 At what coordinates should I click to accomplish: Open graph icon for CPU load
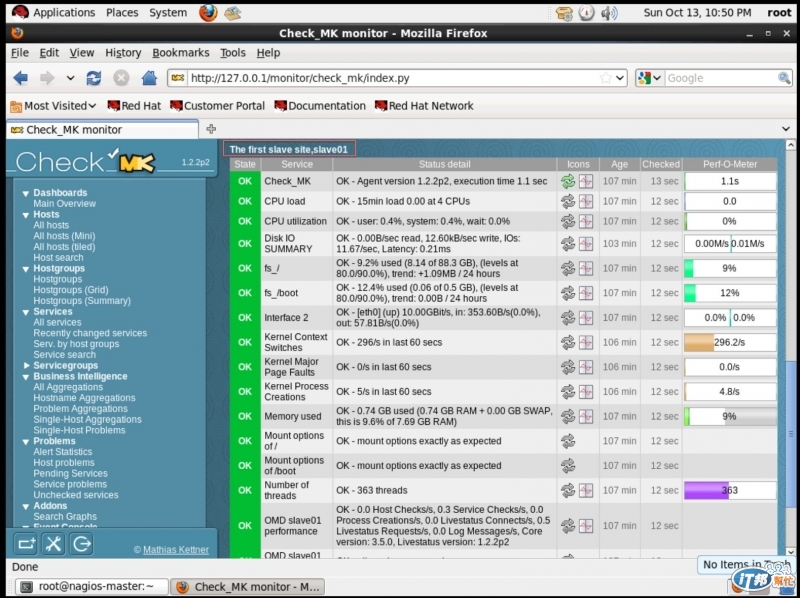click(586, 201)
